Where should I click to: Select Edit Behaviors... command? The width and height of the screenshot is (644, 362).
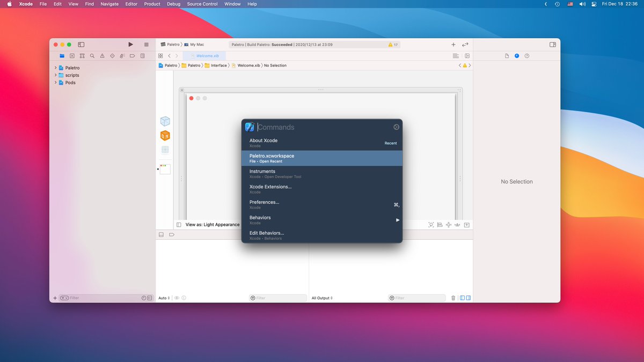[x=322, y=235]
